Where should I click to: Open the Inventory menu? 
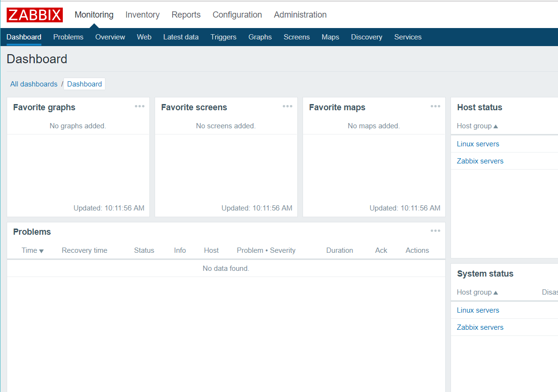point(142,15)
